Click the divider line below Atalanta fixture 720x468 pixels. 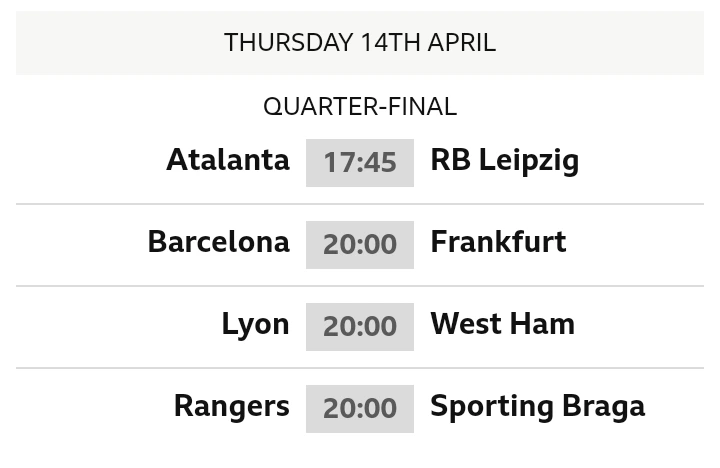(360, 204)
